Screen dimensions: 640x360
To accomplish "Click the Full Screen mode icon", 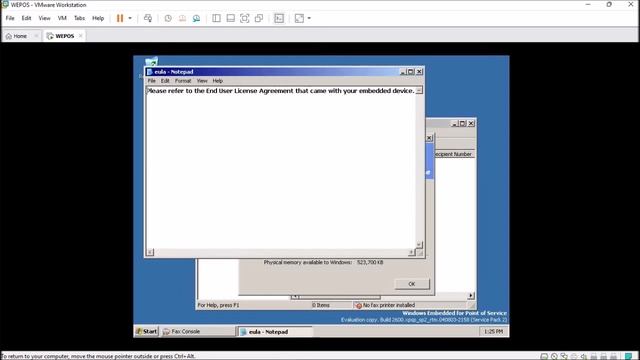I will click(x=244, y=18).
